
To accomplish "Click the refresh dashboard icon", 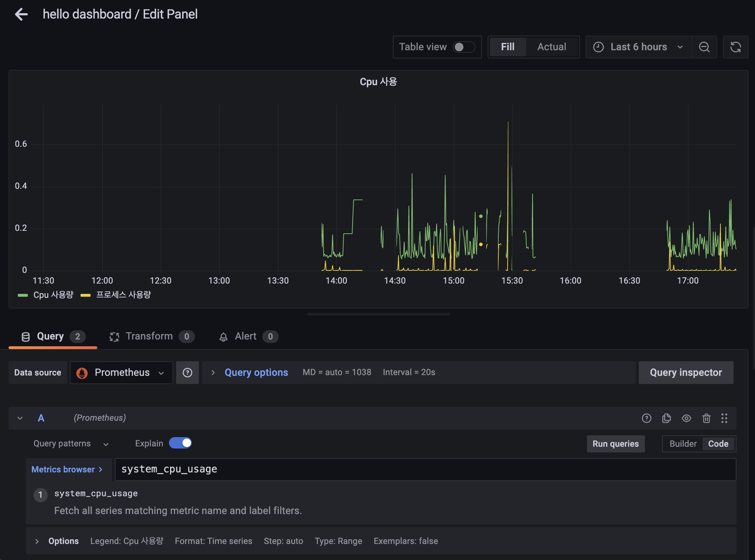I will 735,47.
